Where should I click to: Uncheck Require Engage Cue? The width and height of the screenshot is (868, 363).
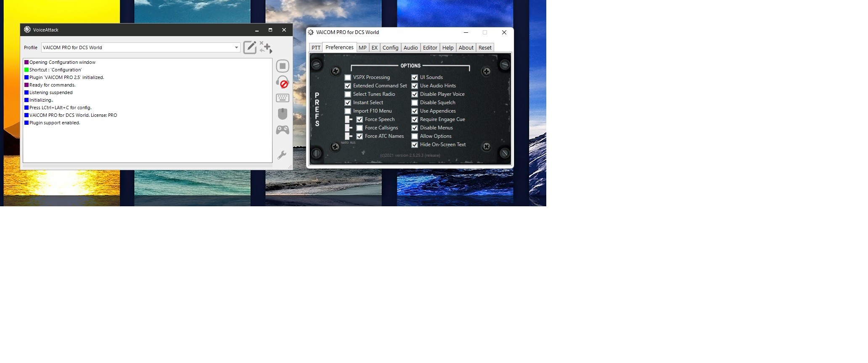click(415, 119)
